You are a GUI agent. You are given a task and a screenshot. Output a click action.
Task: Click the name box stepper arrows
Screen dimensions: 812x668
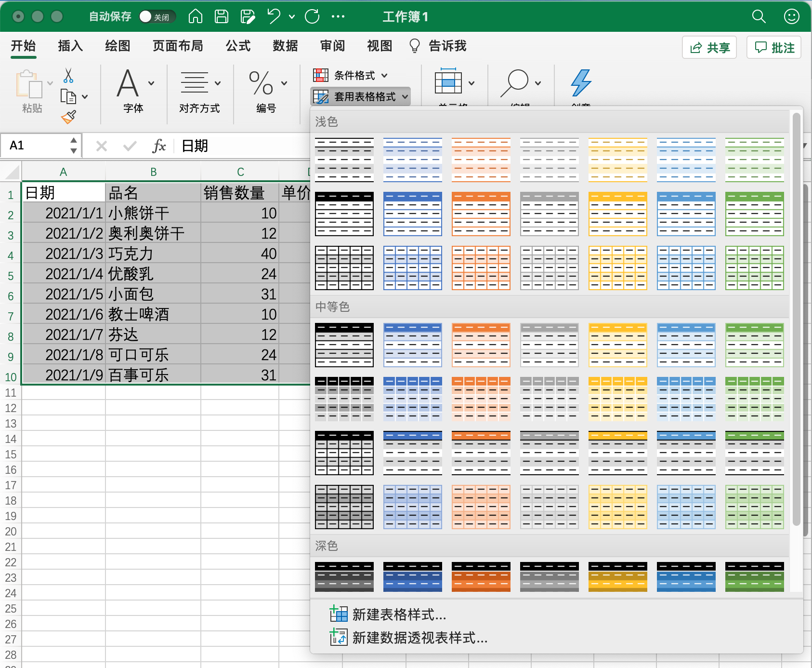(73, 146)
